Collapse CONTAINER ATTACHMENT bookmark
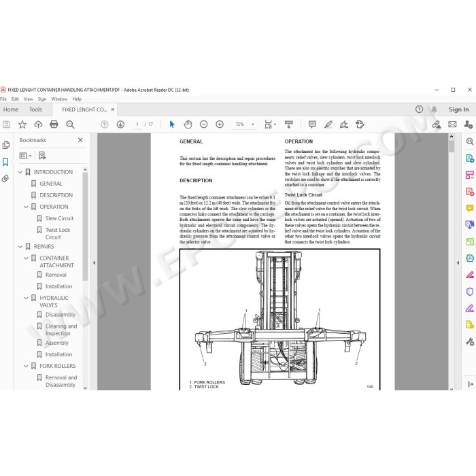Screen dimensions: 476x476 26,258
